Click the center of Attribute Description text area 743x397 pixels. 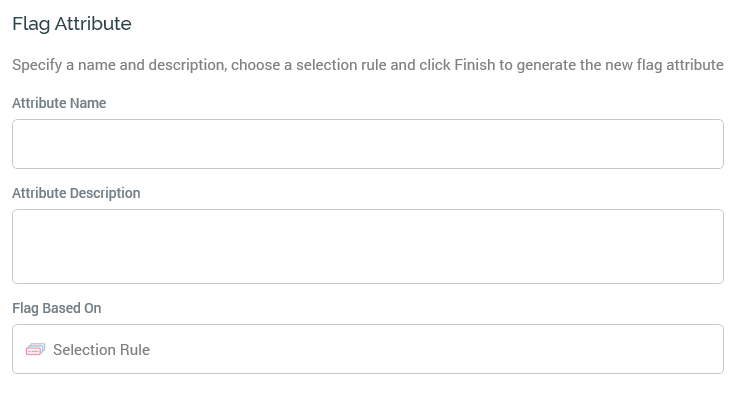(x=368, y=246)
